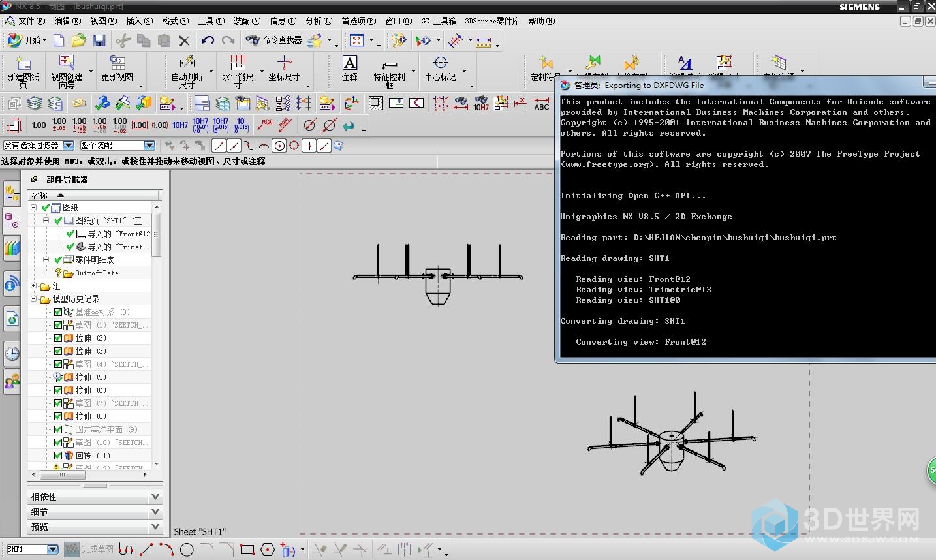Image resolution: width=936 pixels, height=560 pixels.
Task: Open the 整个装配 scope dropdown
Action: pyautogui.click(x=149, y=146)
